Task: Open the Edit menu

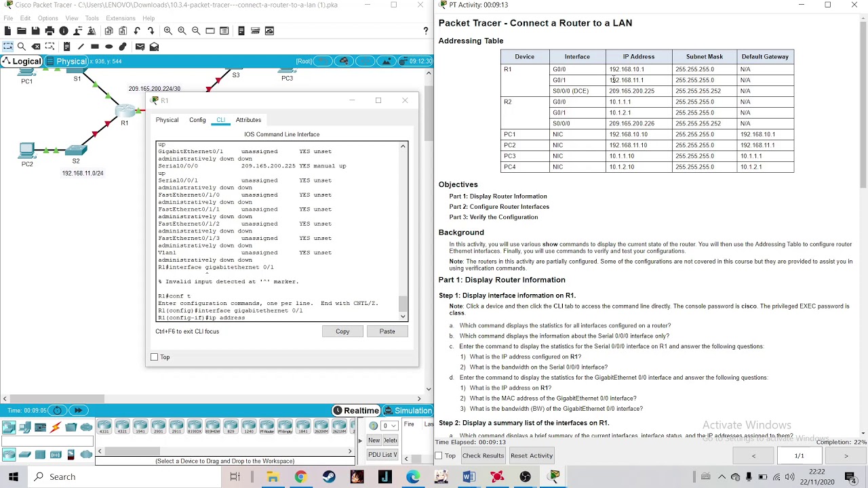Action: tap(25, 18)
